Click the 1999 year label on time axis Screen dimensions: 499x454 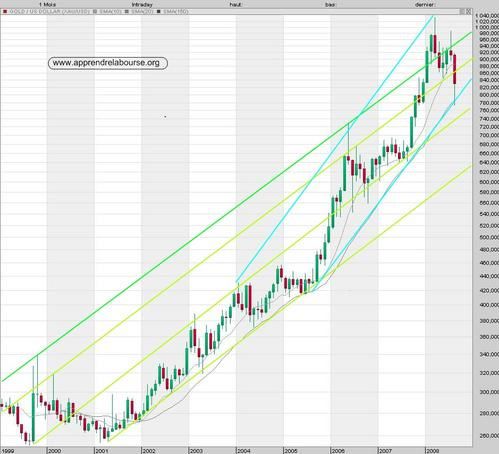coord(7,451)
